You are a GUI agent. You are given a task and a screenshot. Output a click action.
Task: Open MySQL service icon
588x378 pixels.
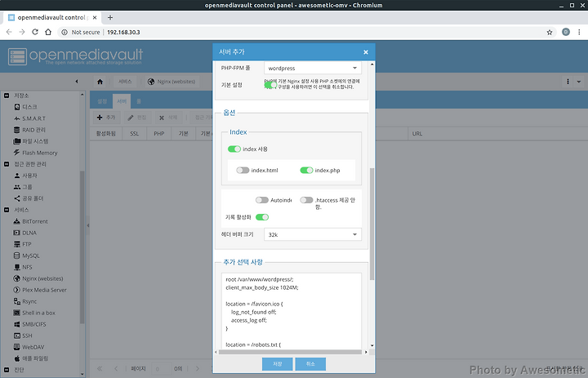[17, 256]
